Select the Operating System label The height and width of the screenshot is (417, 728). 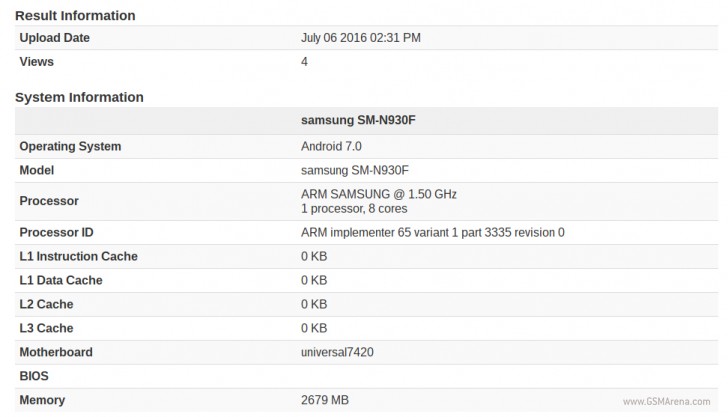(x=70, y=146)
